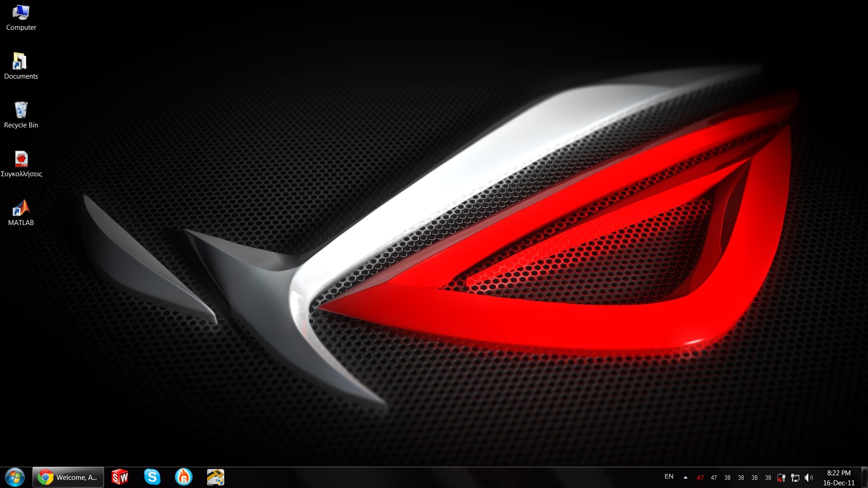Select the Recycle Bin icon
Screen dimensions: 868x488
[21, 111]
